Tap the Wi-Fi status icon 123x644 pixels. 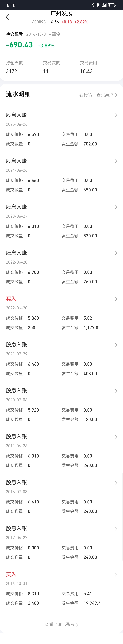[x=98, y=5]
